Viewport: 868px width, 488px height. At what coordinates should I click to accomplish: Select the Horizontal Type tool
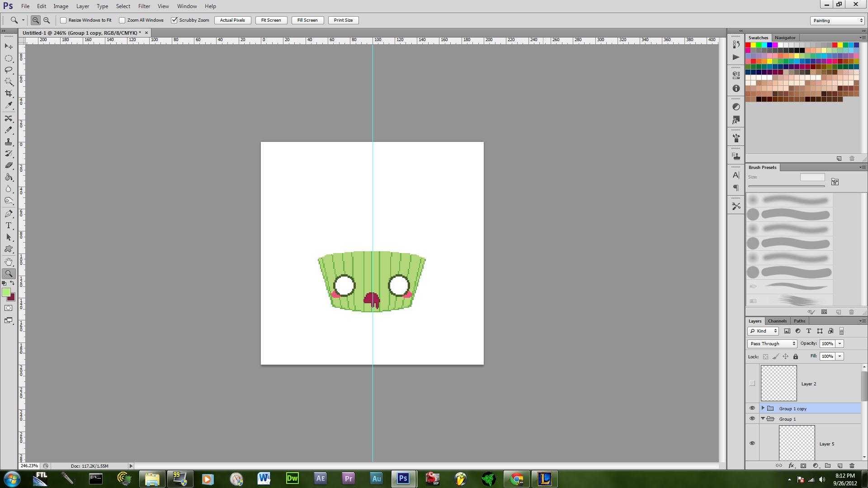point(9,225)
